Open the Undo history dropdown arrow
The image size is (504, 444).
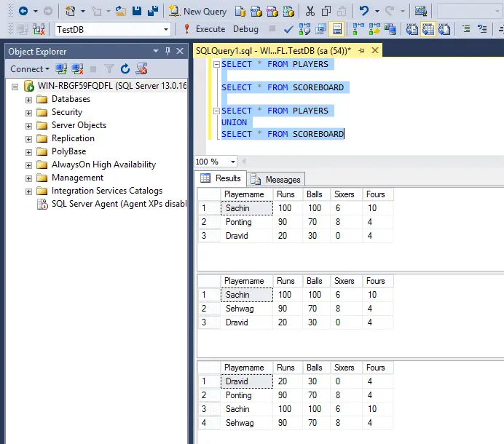377,12
